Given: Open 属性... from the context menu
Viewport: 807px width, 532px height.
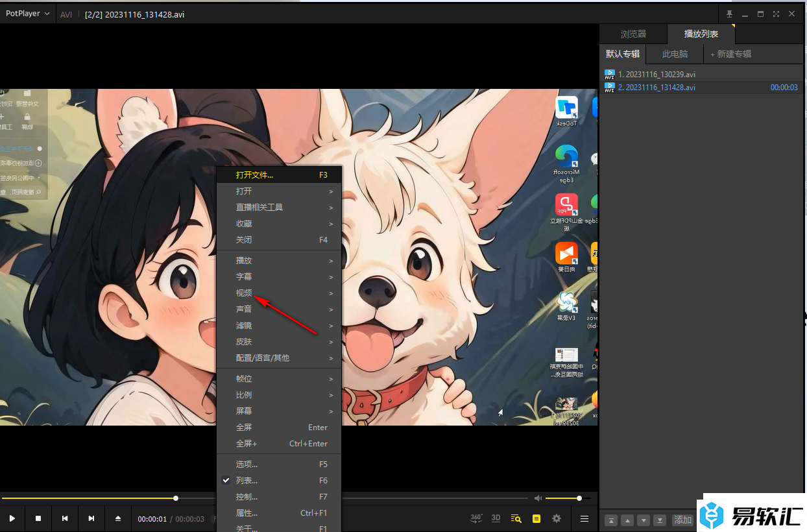Looking at the screenshot, I should pos(278,513).
